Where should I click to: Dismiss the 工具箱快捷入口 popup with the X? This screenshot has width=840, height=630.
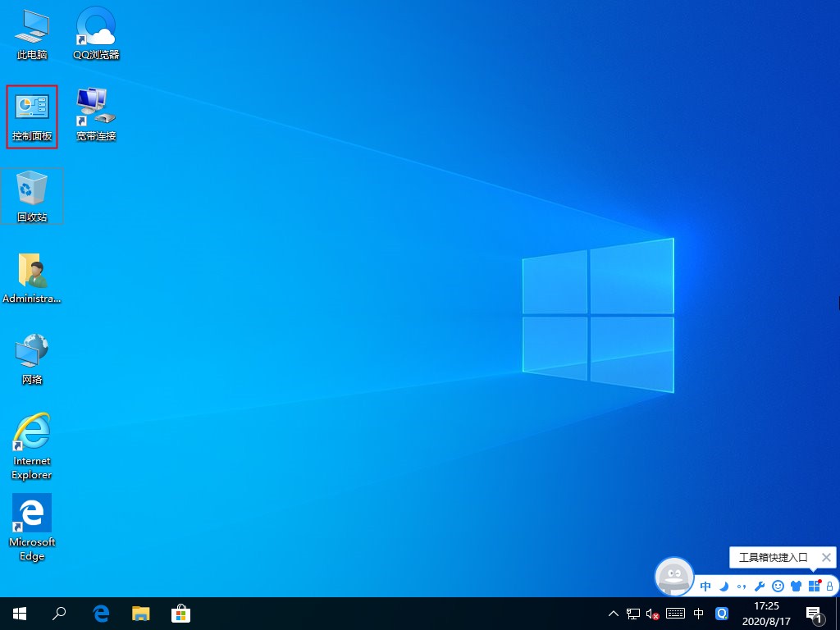click(x=826, y=557)
